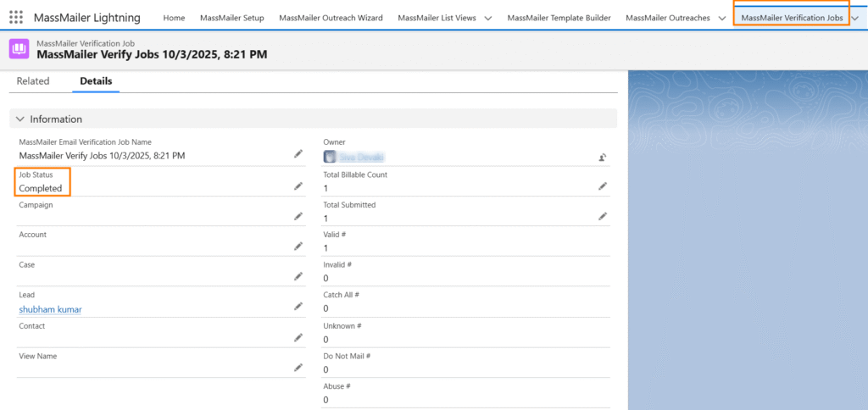Go to MassMailer Template Builder tab
The width and height of the screenshot is (868, 410).
click(559, 18)
